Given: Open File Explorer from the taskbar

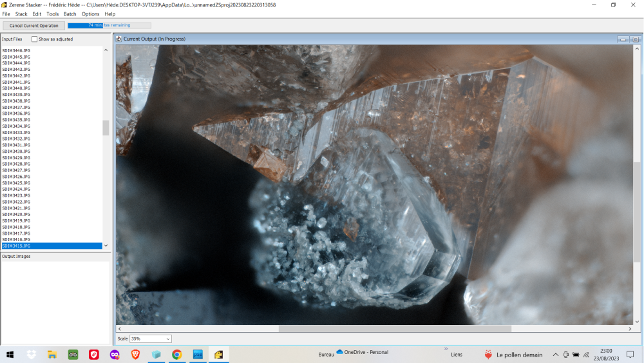Looking at the screenshot, I should (52, 354).
